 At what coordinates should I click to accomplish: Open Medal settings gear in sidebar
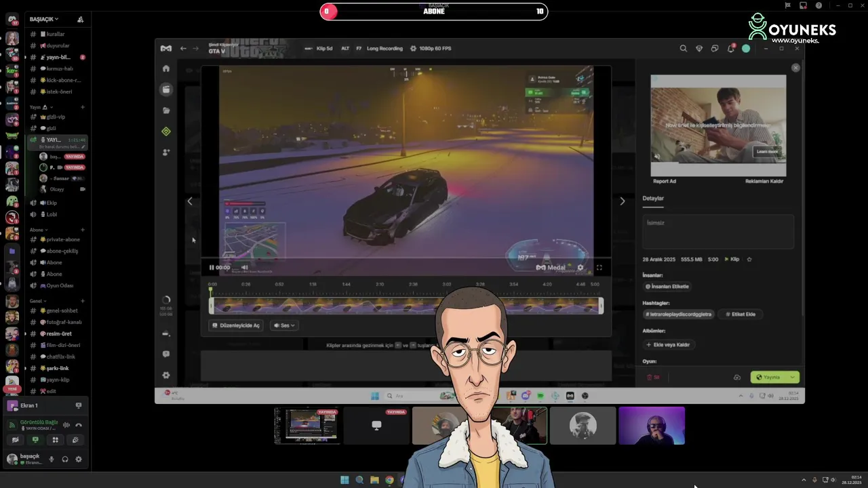coord(166,375)
